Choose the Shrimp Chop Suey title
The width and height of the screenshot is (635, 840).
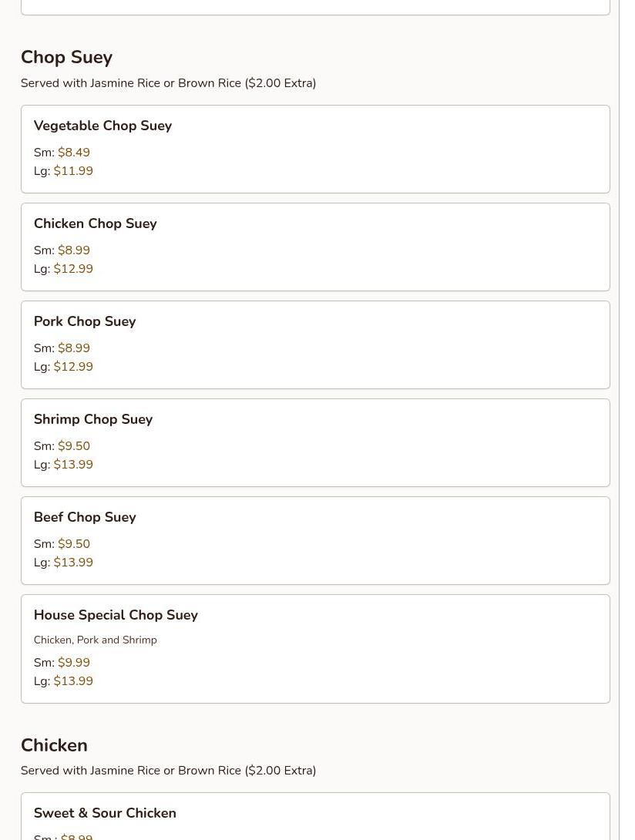[x=92, y=419]
